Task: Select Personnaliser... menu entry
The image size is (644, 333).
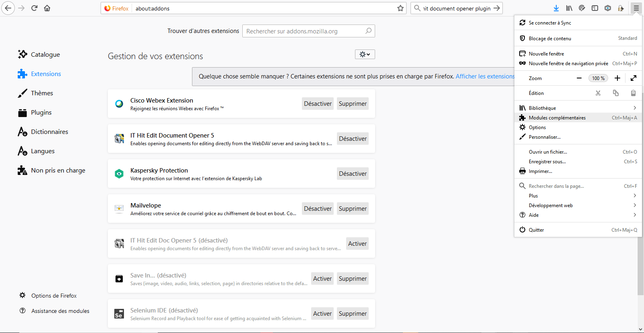Action: [578, 137]
